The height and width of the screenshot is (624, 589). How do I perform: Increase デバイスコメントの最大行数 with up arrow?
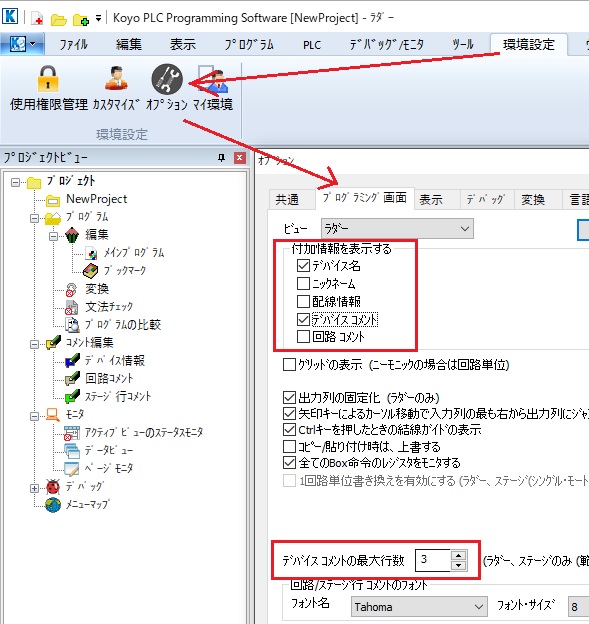tap(458, 556)
